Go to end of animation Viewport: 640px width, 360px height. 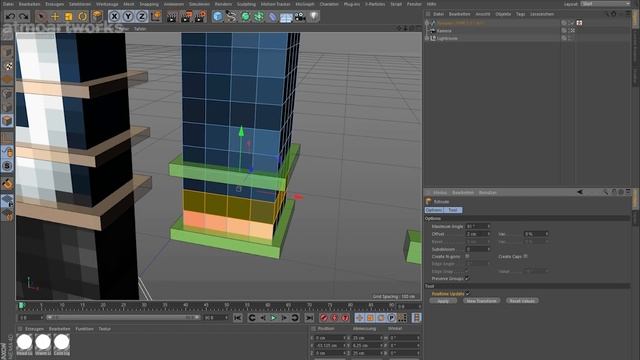coord(309,318)
